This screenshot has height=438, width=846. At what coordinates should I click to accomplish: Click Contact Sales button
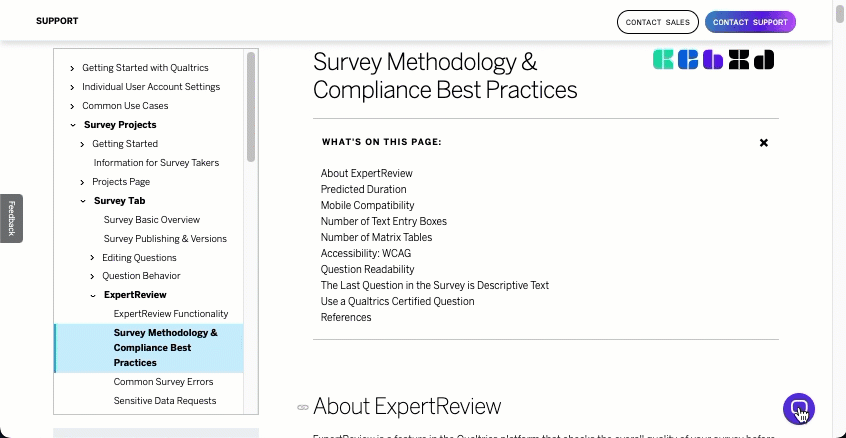pos(657,22)
